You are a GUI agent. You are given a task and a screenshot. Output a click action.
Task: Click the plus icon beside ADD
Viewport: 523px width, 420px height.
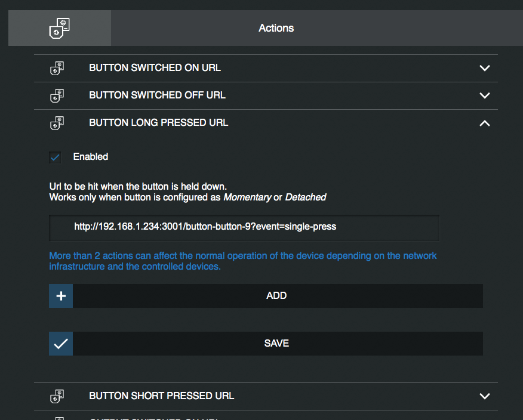61,296
